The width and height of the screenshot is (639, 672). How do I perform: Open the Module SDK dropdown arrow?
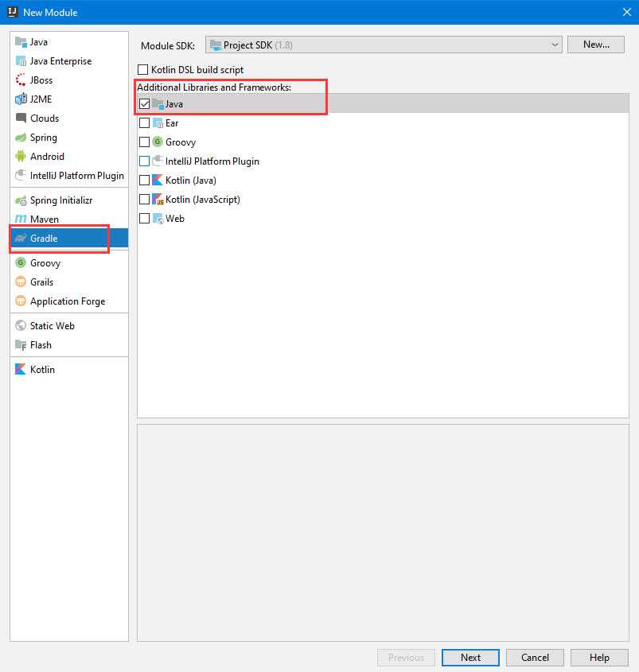pyautogui.click(x=555, y=45)
